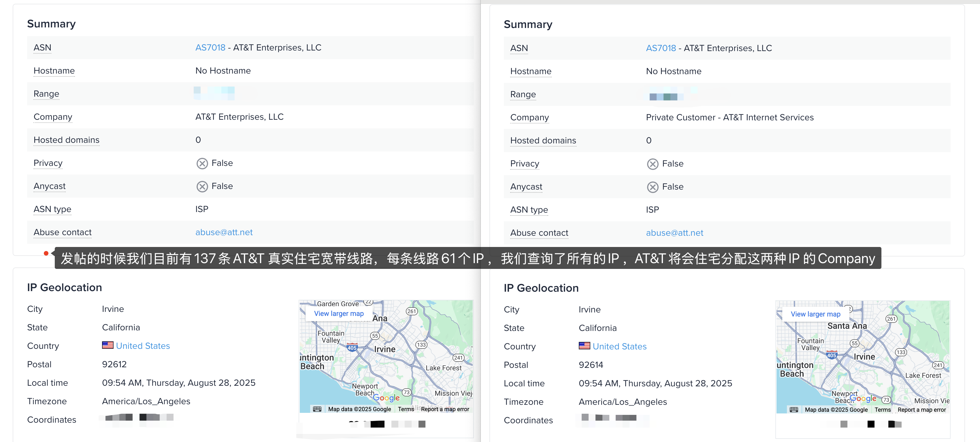This screenshot has width=980, height=442.
Task: Click the US flag icon in left geolocation
Action: coord(108,345)
